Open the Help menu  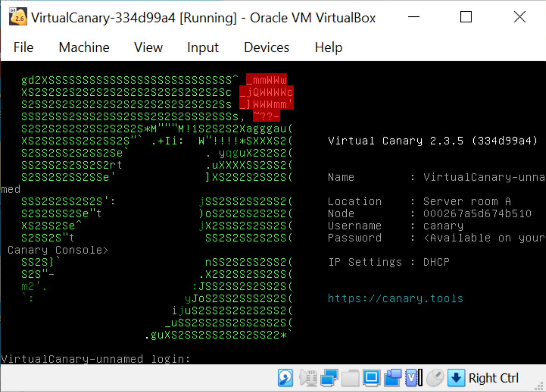[328, 47]
